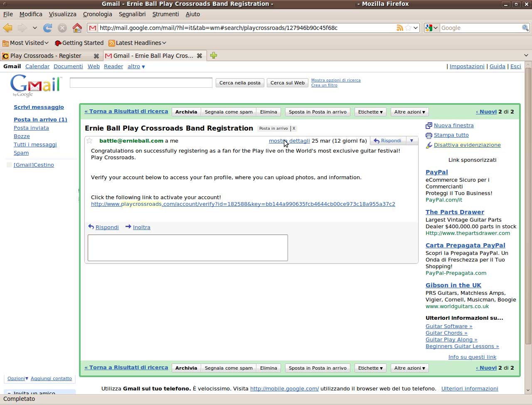532x405 pixels.
Task: Click the home icon in the navigation toolbar
Action: click(x=77, y=28)
